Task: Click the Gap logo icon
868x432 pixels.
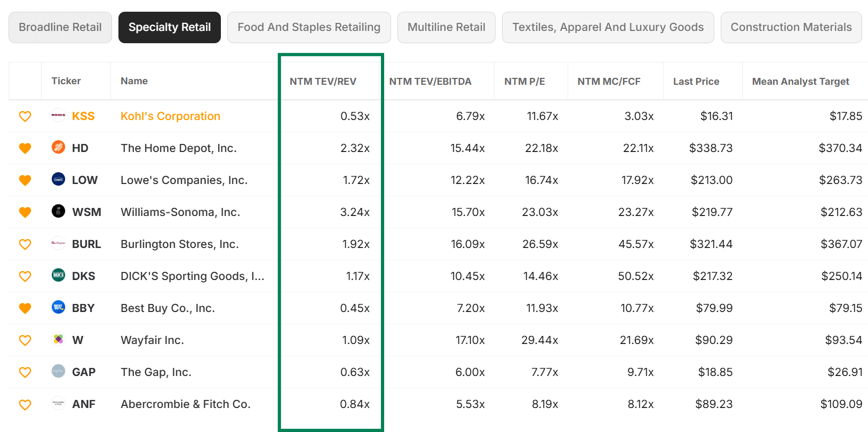Action: coord(58,371)
